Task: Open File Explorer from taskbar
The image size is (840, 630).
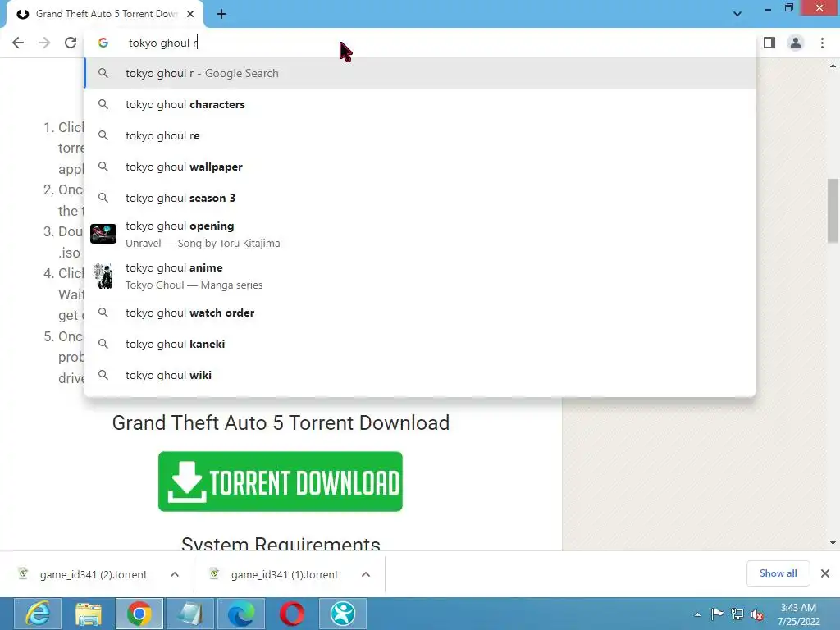Action: tap(89, 614)
